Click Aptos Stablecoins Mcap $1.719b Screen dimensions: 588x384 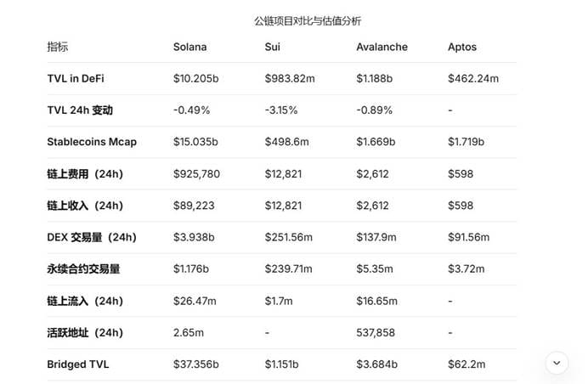[x=466, y=142]
